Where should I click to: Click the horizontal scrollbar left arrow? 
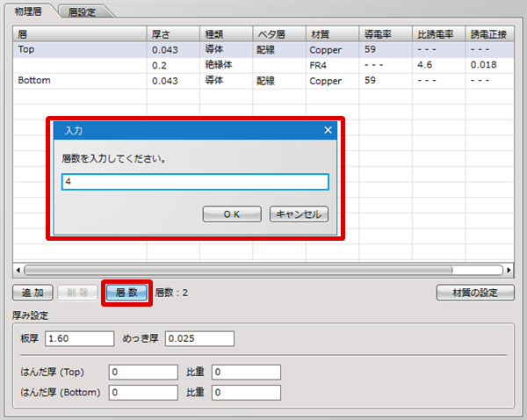pyautogui.click(x=18, y=270)
